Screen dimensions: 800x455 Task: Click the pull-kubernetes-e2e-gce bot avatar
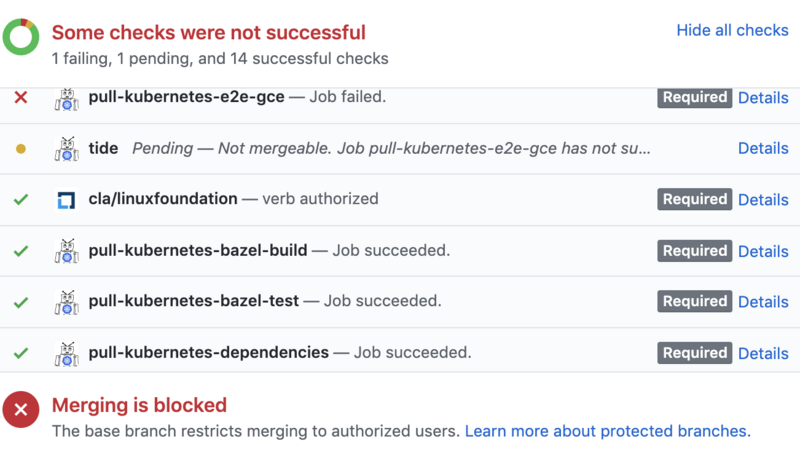point(66,98)
